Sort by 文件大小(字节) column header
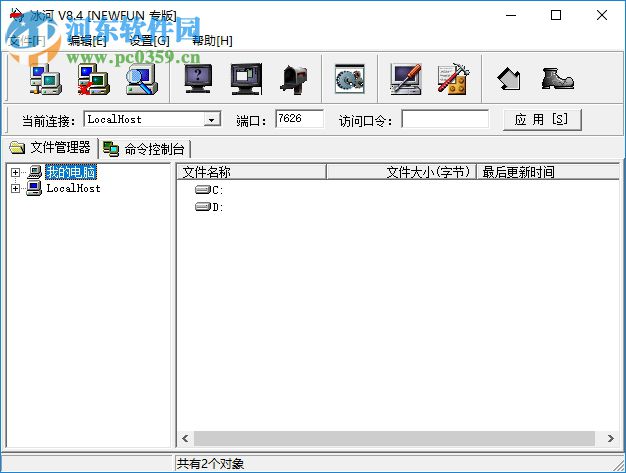This screenshot has width=626, height=473. [402, 172]
